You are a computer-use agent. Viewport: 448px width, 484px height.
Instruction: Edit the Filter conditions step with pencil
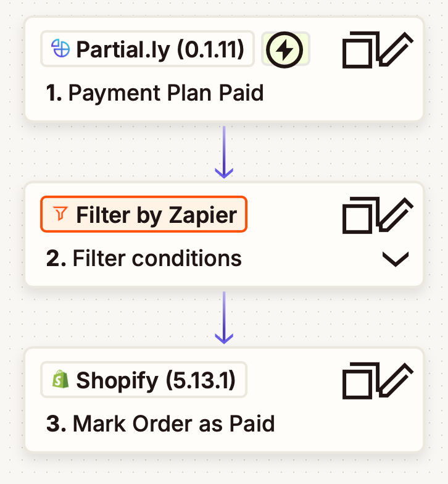pos(396,215)
